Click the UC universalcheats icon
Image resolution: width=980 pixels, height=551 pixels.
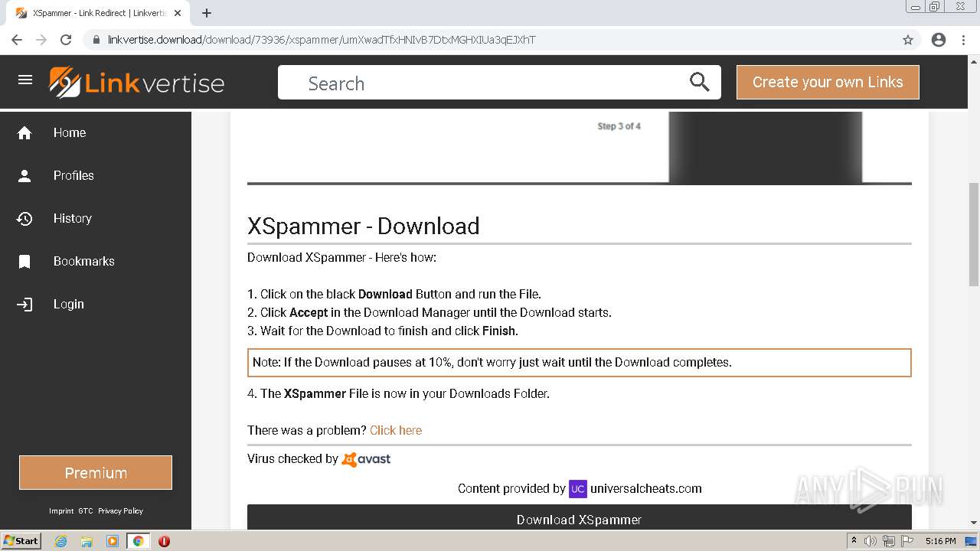click(578, 488)
